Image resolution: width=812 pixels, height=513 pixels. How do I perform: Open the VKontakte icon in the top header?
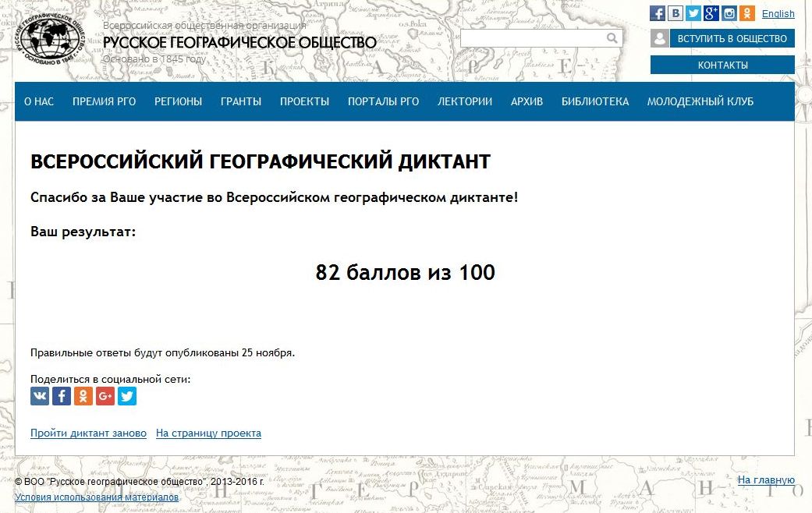[x=675, y=13]
